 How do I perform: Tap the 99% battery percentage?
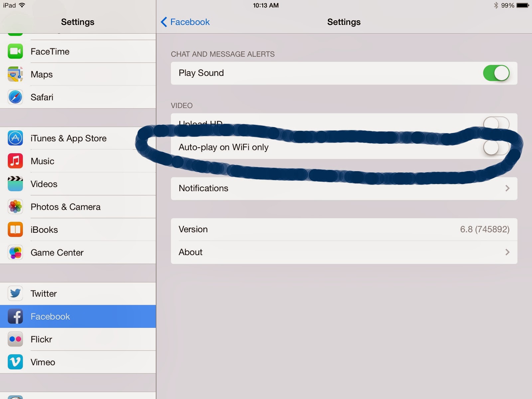coord(508,5)
